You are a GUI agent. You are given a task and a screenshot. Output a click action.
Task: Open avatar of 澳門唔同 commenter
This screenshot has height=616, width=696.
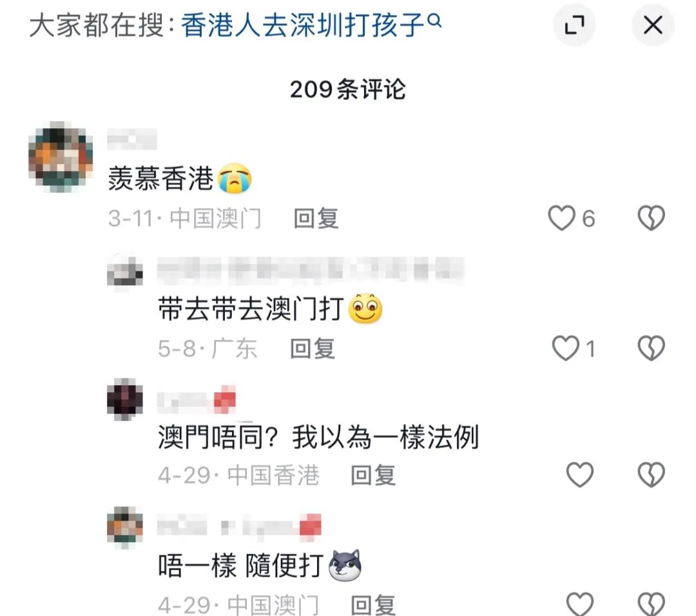(x=125, y=399)
